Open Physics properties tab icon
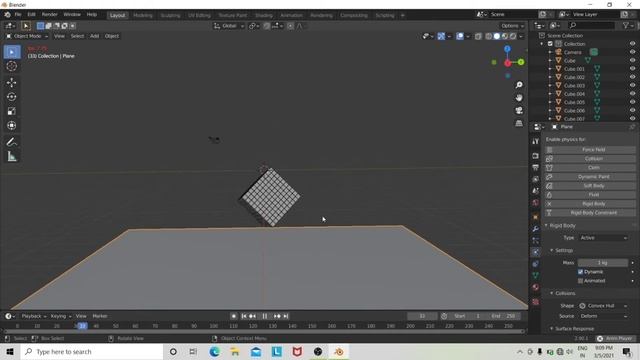Screen dimensions: 640x360 536,252
